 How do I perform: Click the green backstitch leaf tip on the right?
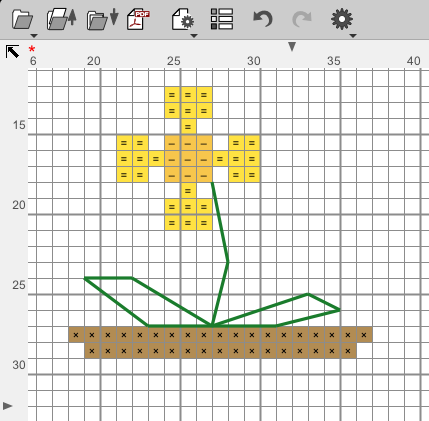pyautogui.click(x=340, y=310)
